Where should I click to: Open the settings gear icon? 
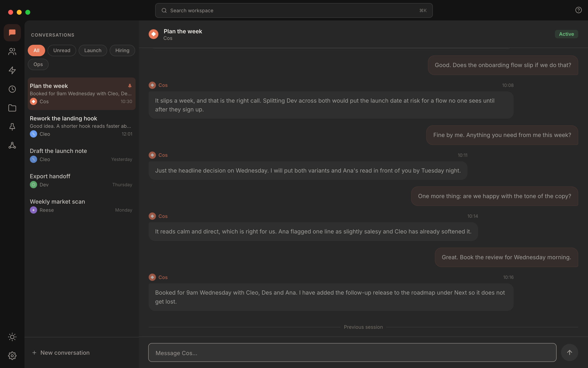tap(12, 356)
